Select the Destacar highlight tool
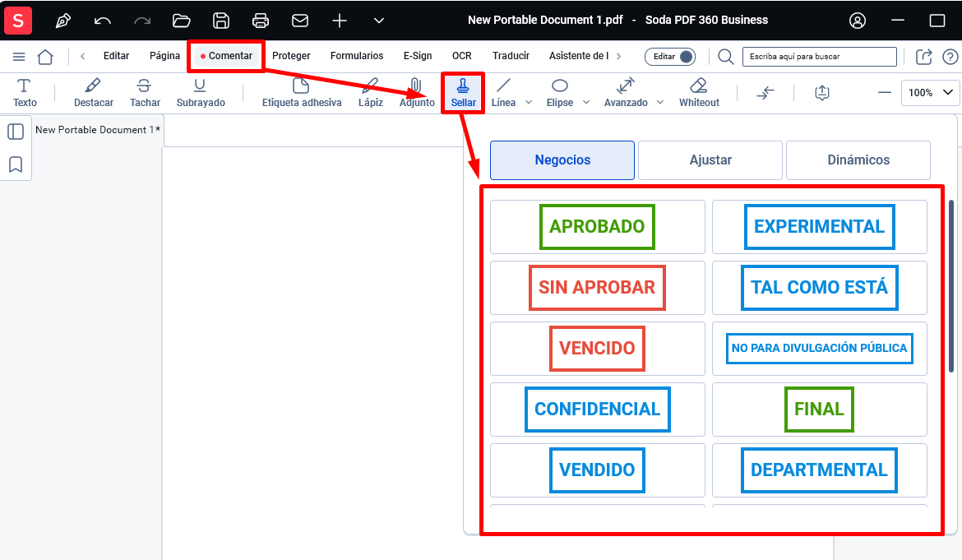962x560 pixels. [94, 93]
